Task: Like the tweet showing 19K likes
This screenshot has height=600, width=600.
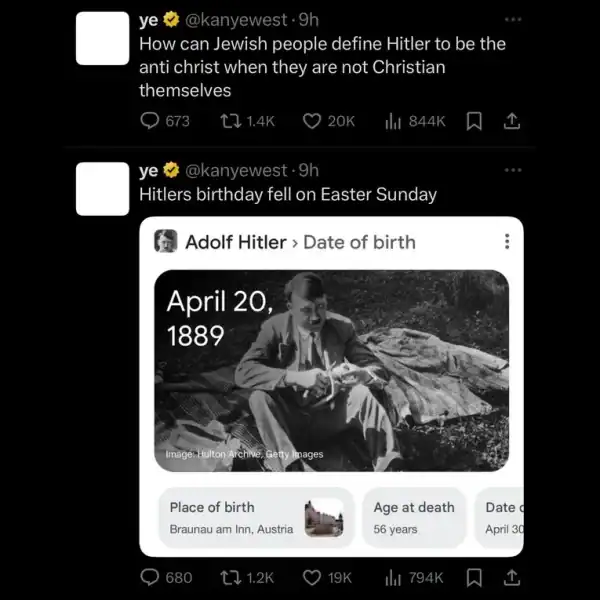Action: [312, 577]
